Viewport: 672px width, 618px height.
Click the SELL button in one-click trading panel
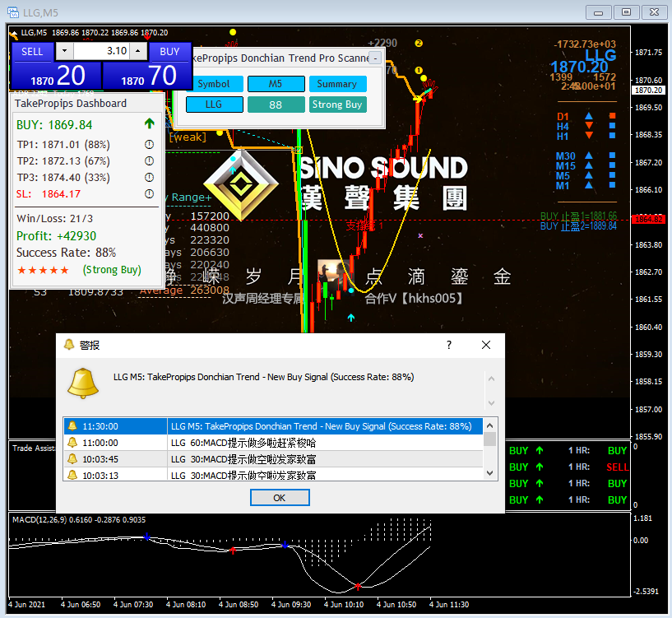[32, 52]
